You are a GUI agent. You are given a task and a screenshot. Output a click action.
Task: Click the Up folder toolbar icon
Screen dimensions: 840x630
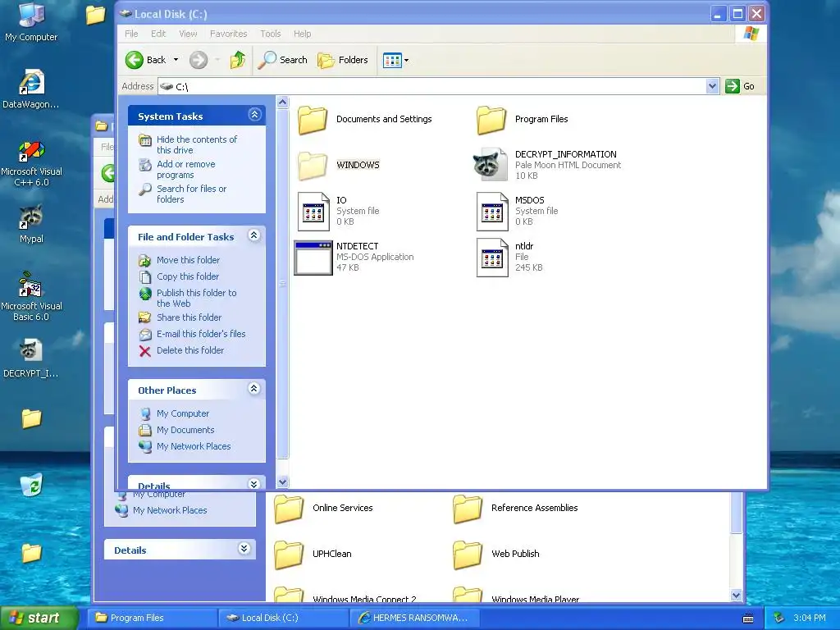(237, 60)
